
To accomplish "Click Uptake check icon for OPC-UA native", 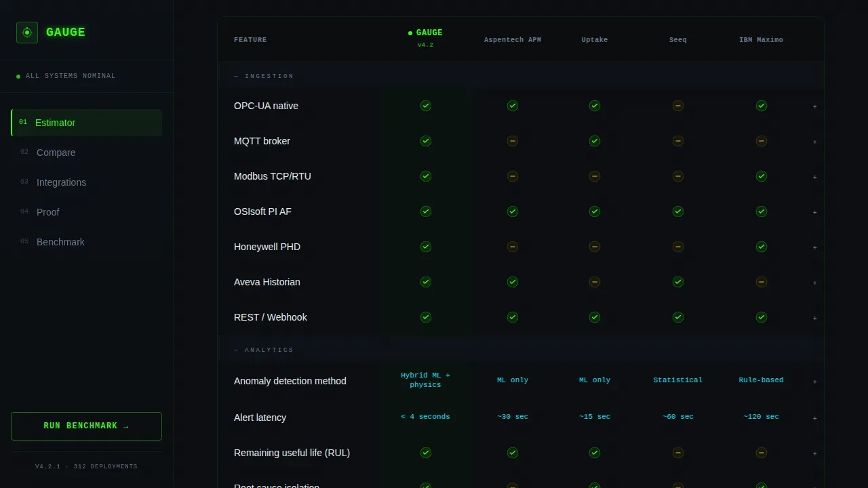I will (595, 106).
